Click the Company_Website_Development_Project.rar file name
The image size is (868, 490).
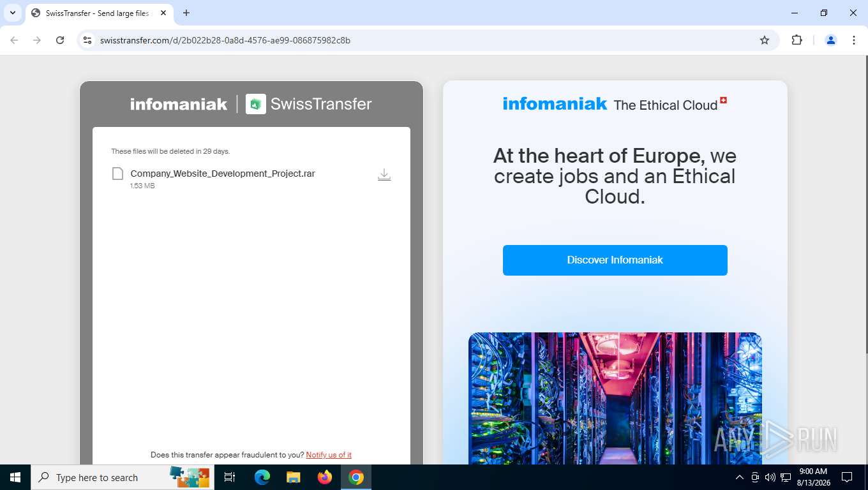tap(223, 174)
